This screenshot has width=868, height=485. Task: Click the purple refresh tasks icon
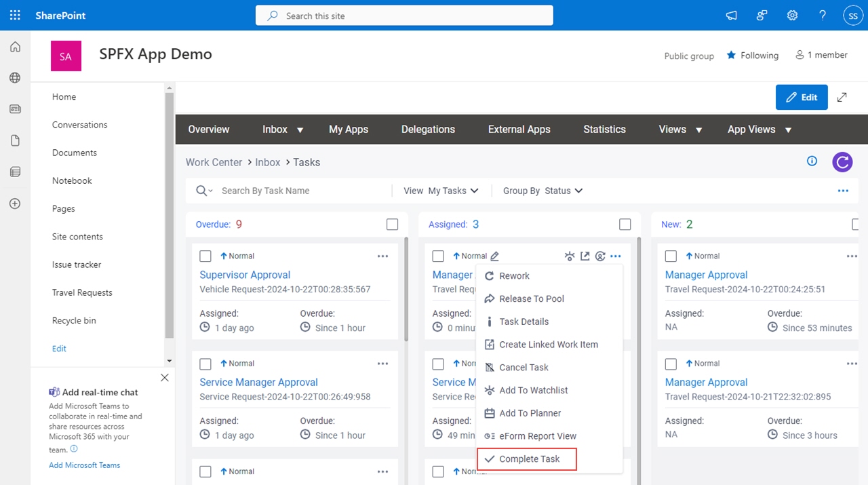pyautogui.click(x=842, y=162)
